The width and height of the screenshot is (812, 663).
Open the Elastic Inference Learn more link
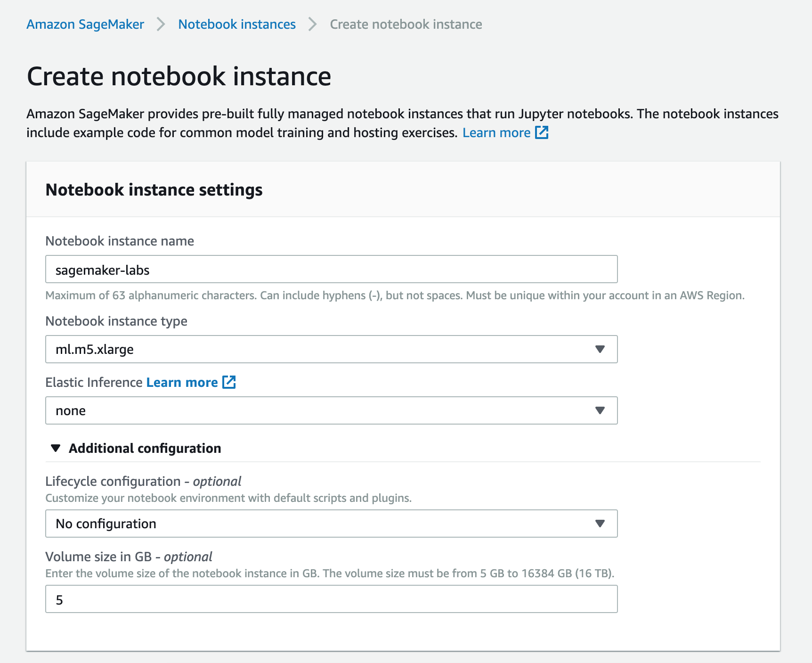[x=182, y=382]
